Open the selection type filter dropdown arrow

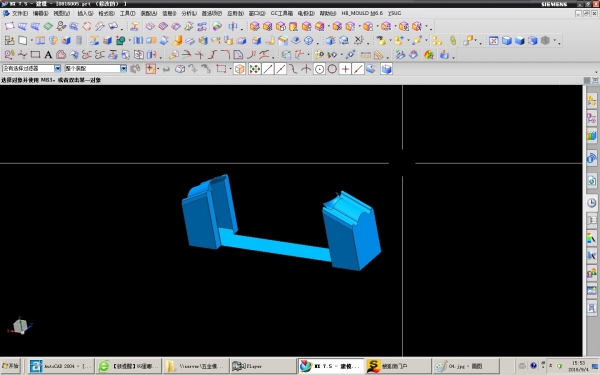[x=57, y=68]
